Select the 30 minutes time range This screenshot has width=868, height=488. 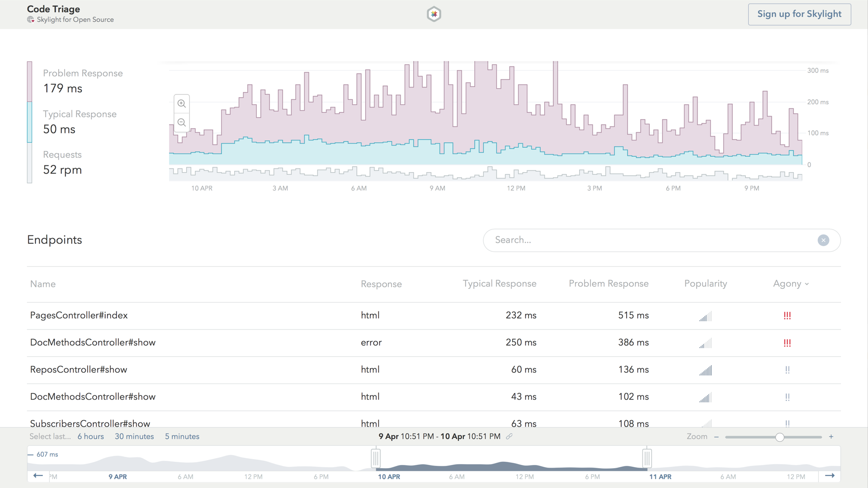coord(134,436)
